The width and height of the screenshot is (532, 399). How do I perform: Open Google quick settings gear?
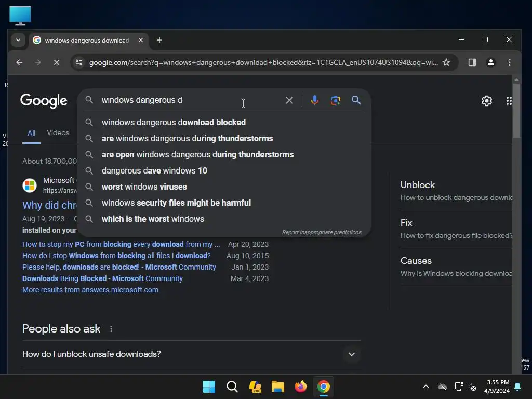[x=486, y=101]
